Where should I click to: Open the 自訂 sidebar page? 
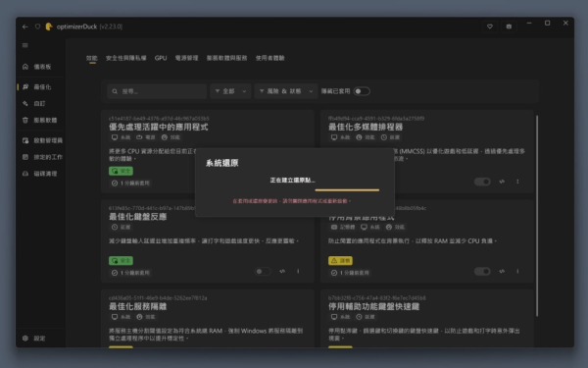(x=40, y=104)
